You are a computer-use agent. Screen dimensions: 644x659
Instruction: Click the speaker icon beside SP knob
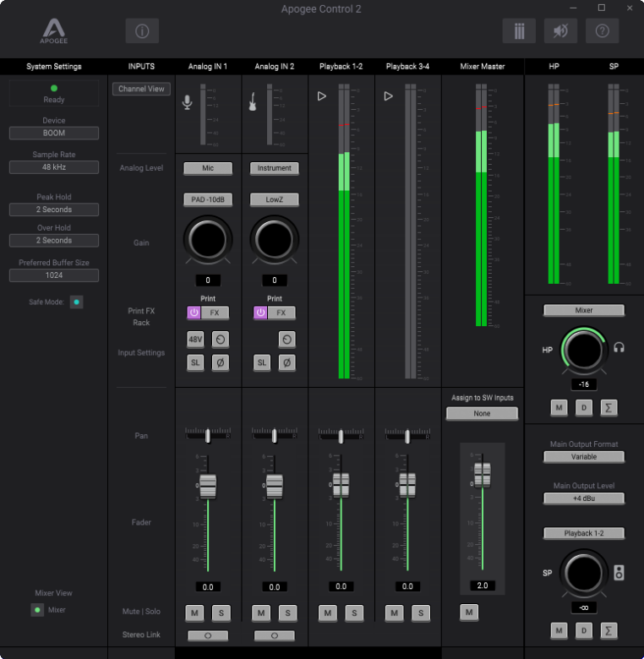[x=619, y=573]
